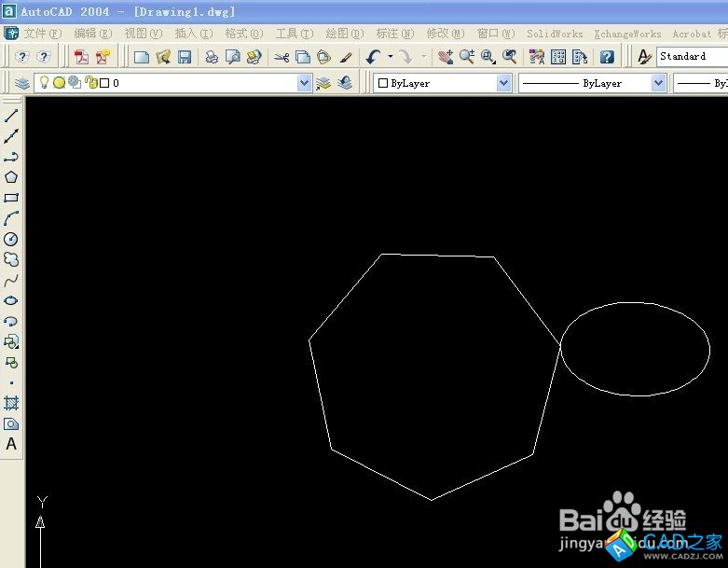Open the 修改(M) menu

(445, 34)
